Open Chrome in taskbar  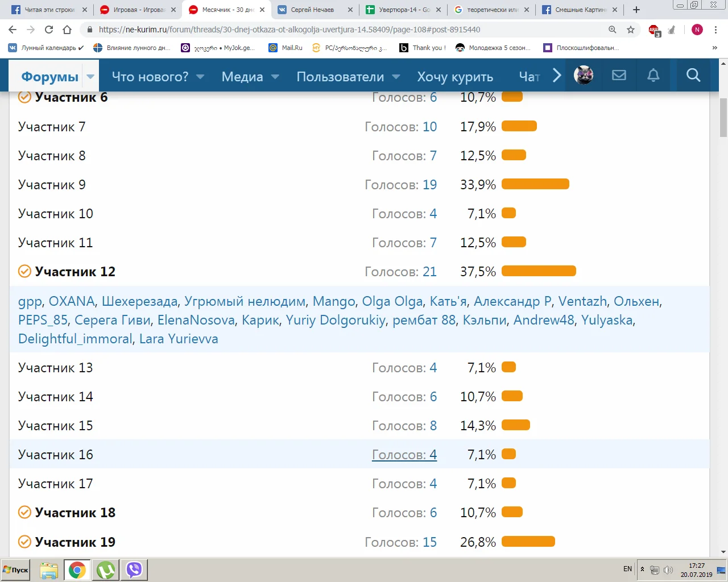click(77, 569)
